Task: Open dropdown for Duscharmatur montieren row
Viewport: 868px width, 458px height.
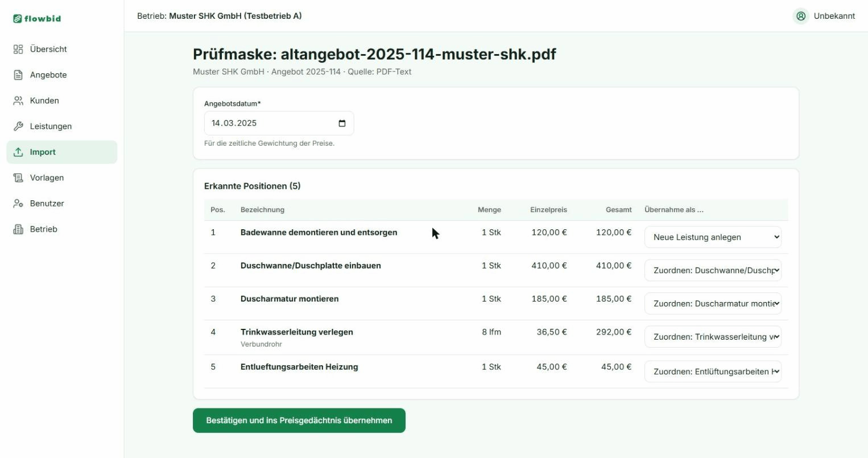Action: [x=713, y=304]
